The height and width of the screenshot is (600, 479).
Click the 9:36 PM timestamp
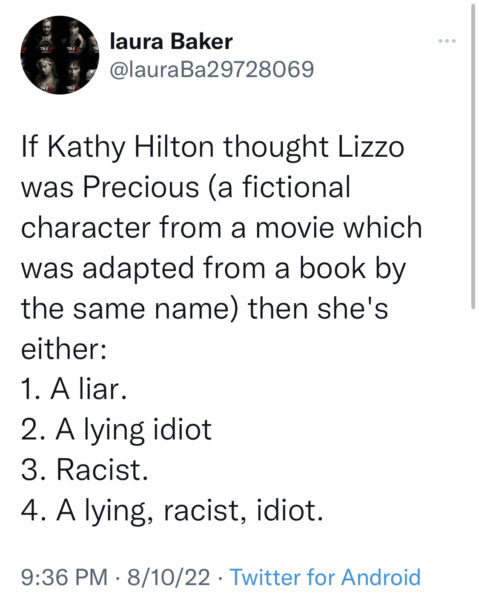64,577
